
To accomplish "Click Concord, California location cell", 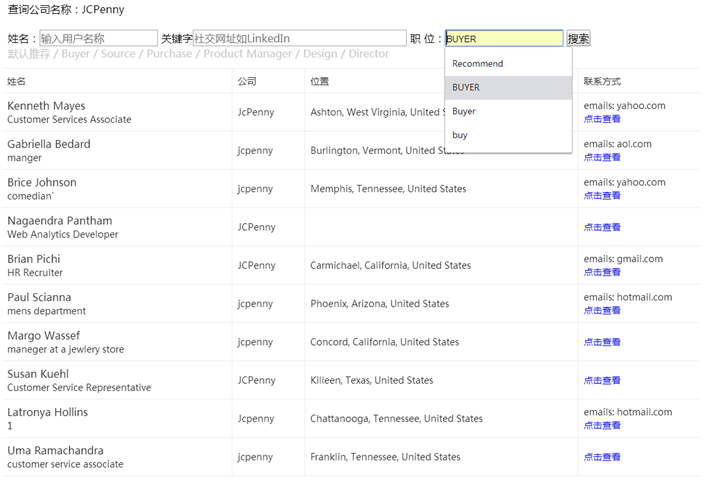I will [385, 342].
